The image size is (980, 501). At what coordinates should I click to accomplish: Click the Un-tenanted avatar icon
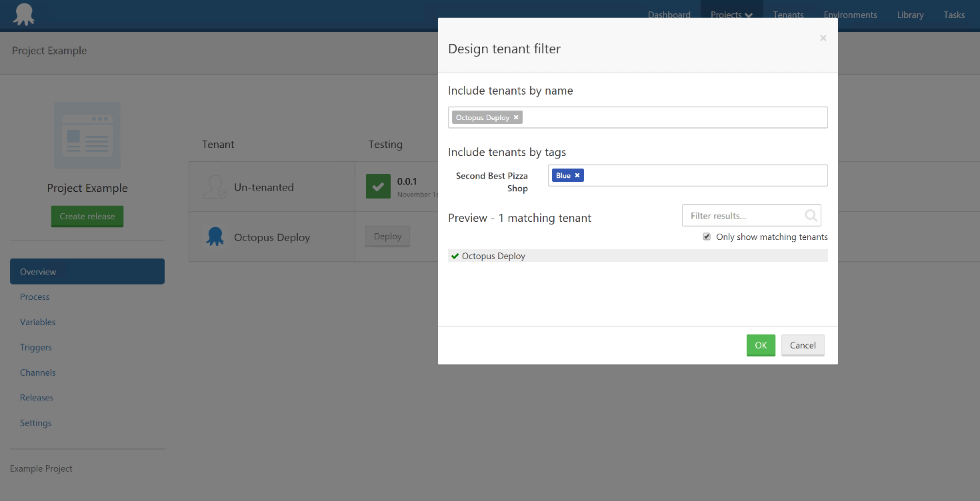213,187
